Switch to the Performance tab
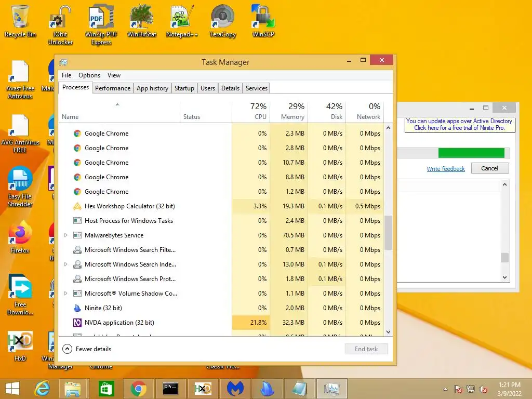The image size is (532, 399). [113, 88]
